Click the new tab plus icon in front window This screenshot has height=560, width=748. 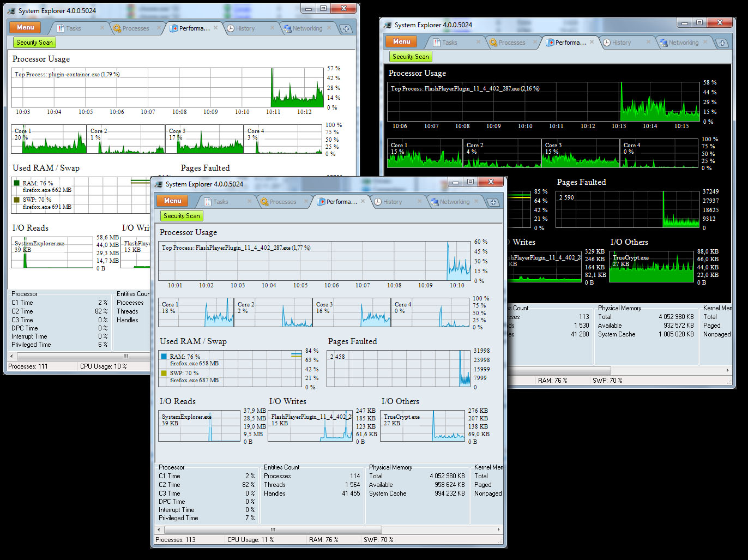point(493,202)
